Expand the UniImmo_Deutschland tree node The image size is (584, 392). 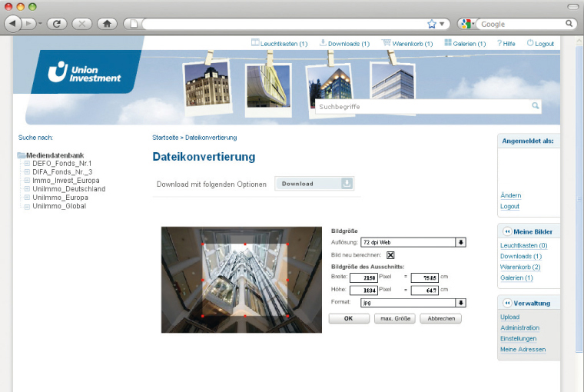point(27,189)
